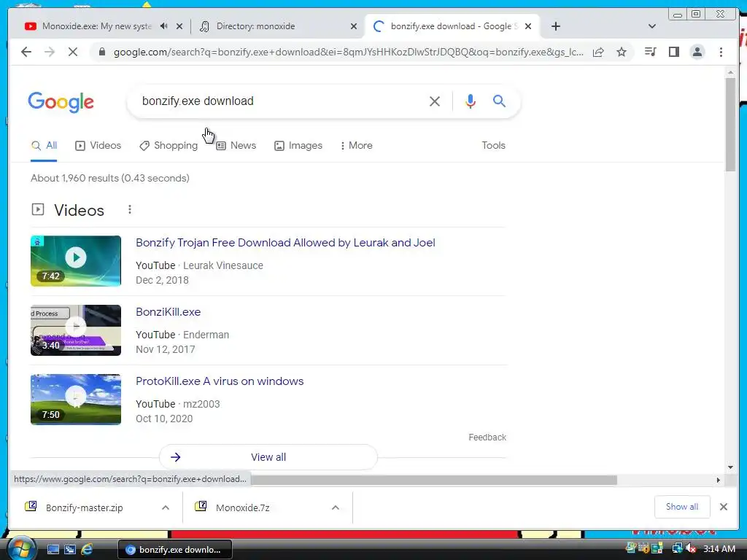Image resolution: width=747 pixels, height=560 pixels.
Task: Click the blue magnifier search button
Action: point(499,101)
